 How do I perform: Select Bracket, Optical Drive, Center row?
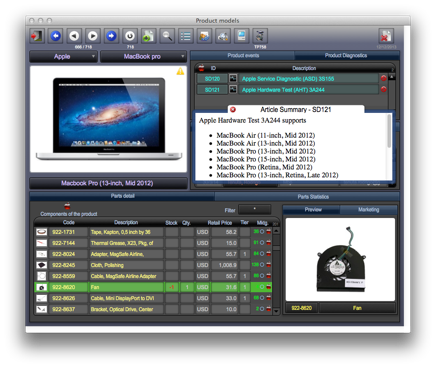(x=153, y=309)
